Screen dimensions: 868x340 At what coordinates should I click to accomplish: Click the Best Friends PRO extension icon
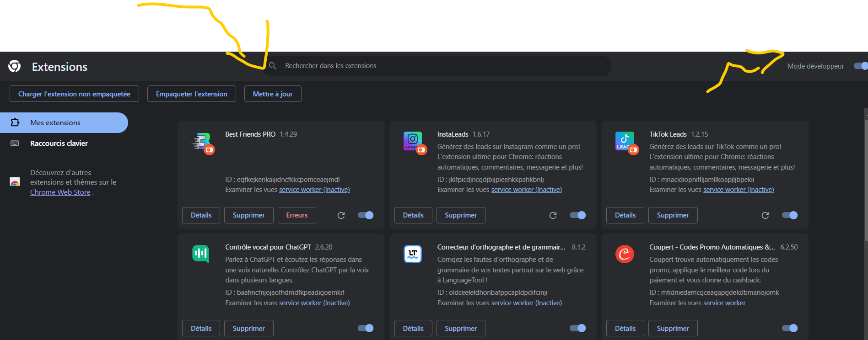click(203, 143)
